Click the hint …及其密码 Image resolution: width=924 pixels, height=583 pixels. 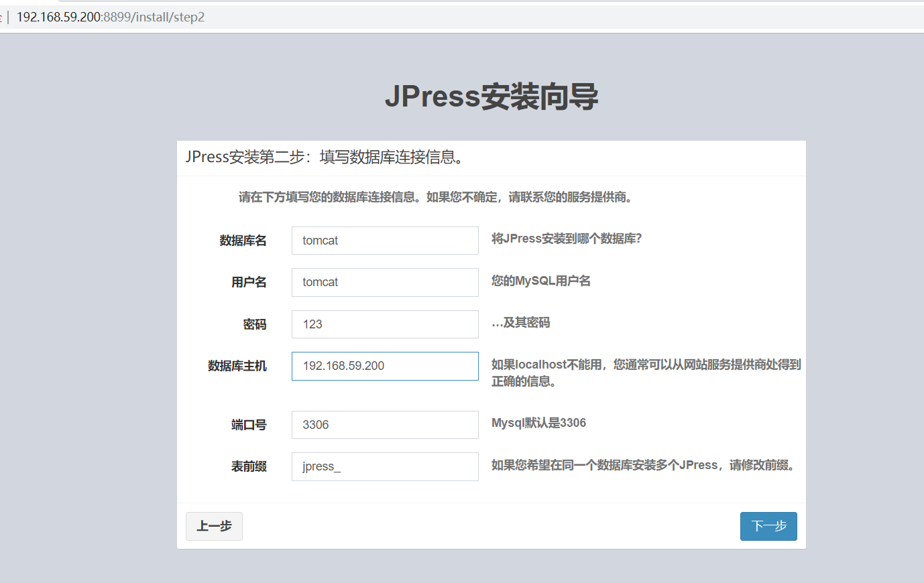tap(521, 322)
